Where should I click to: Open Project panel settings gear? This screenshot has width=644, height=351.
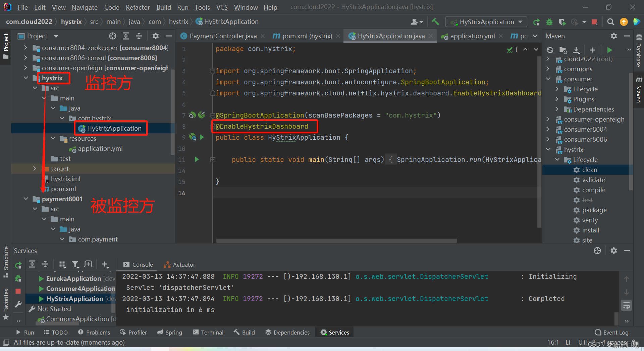click(155, 36)
